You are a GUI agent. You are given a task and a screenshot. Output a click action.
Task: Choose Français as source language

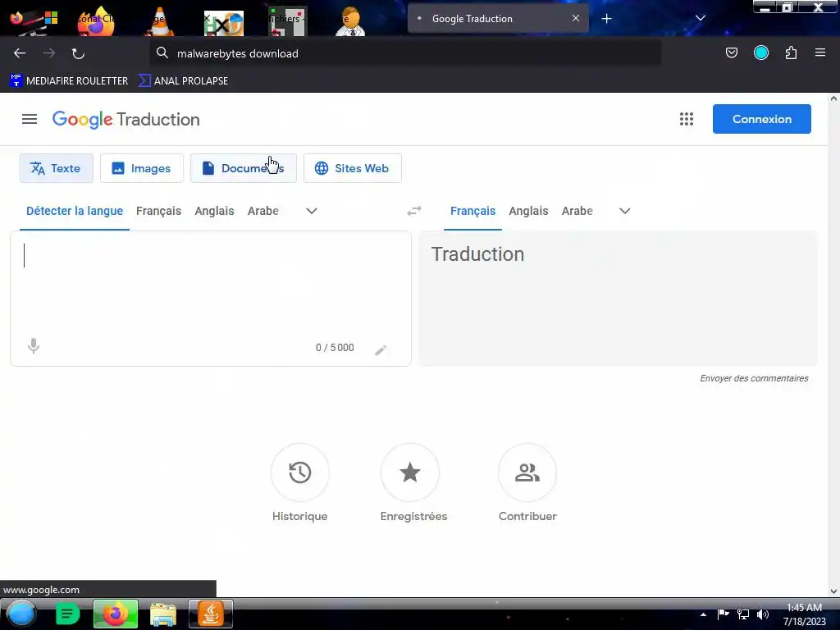[x=158, y=211]
